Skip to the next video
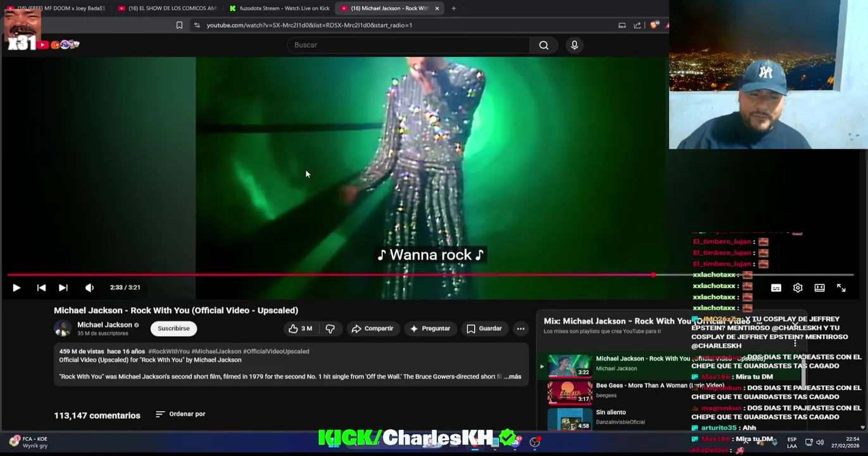 [63, 288]
